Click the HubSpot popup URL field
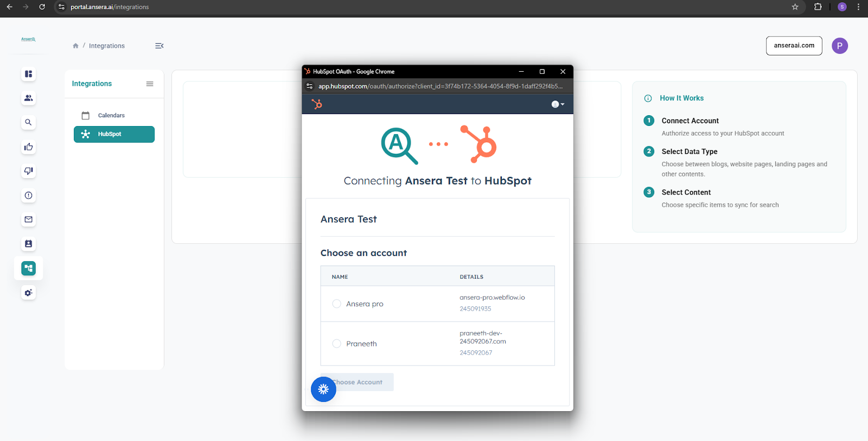The width and height of the screenshot is (868, 441). pos(441,86)
